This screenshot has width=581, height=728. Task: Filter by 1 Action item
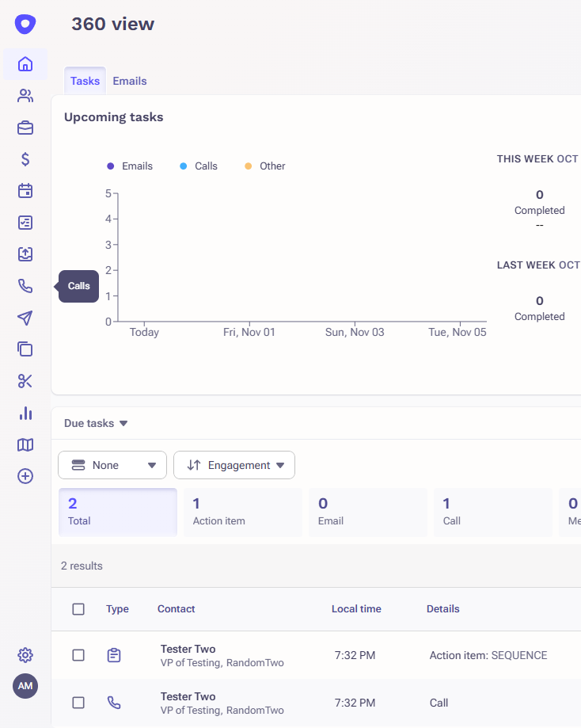pyautogui.click(x=243, y=512)
